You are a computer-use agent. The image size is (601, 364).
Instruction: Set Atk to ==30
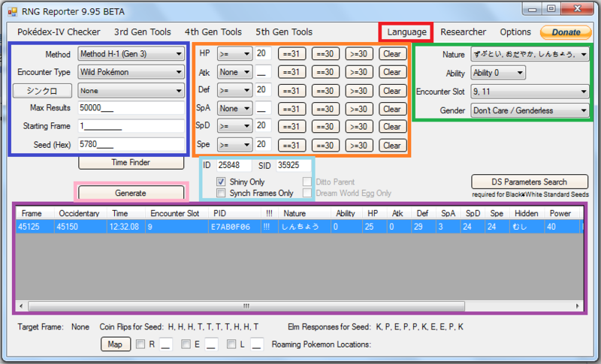[x=325, y=72]
